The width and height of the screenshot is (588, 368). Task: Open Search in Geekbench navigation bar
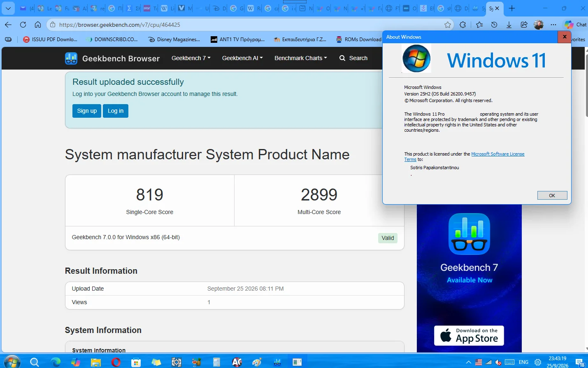(353, 58)
